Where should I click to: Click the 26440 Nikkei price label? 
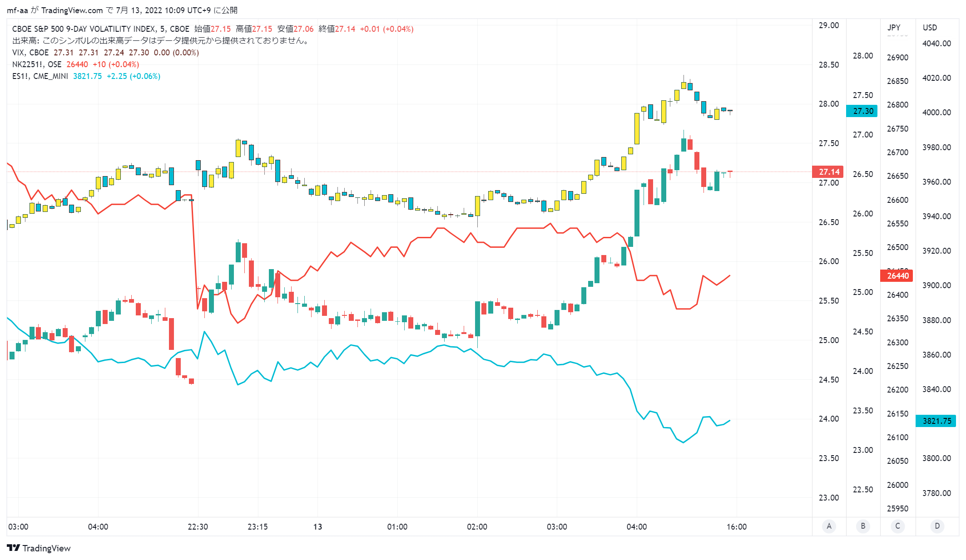click(897, 276)
